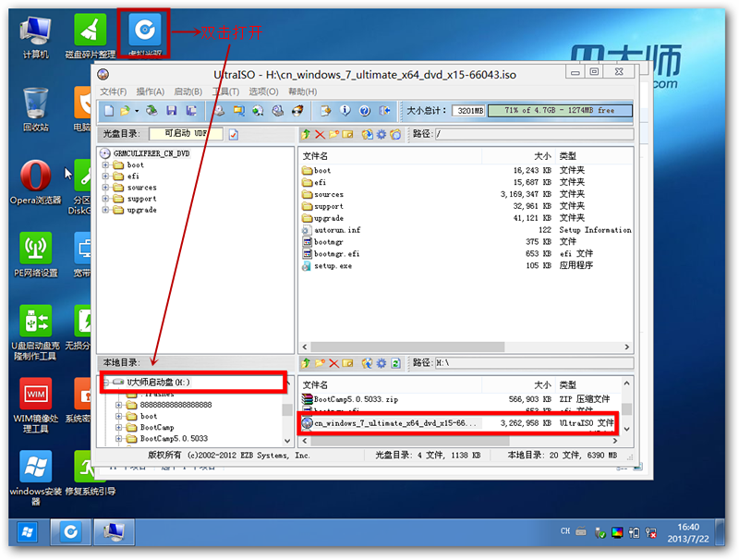Expand the support folder in image tree
739x560 pixels.
pos(105,199)
